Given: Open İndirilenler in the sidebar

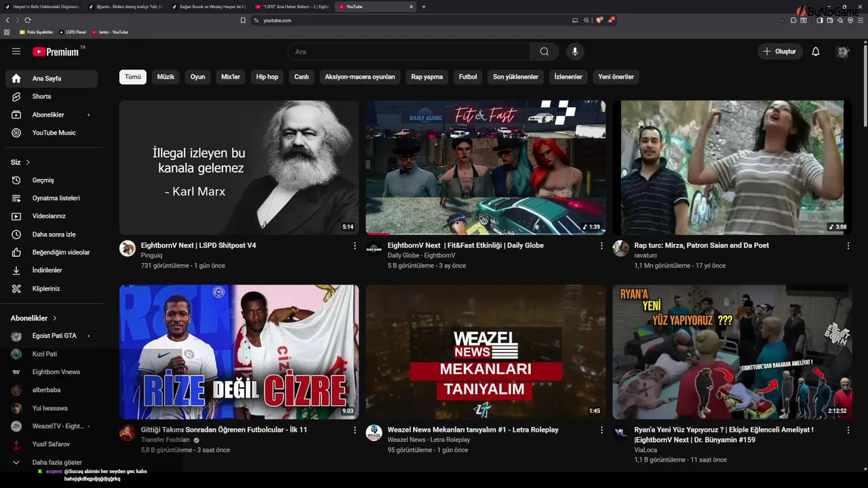Looking at the screenshot, I should 52,270.
